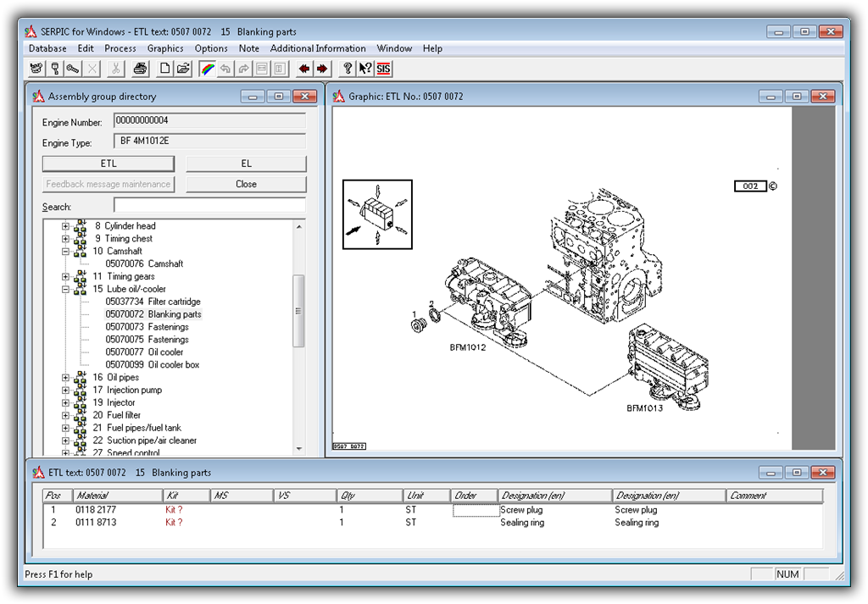
Task: Expand the 16 Oil pipes node
Action: click(x=65, y=377)
